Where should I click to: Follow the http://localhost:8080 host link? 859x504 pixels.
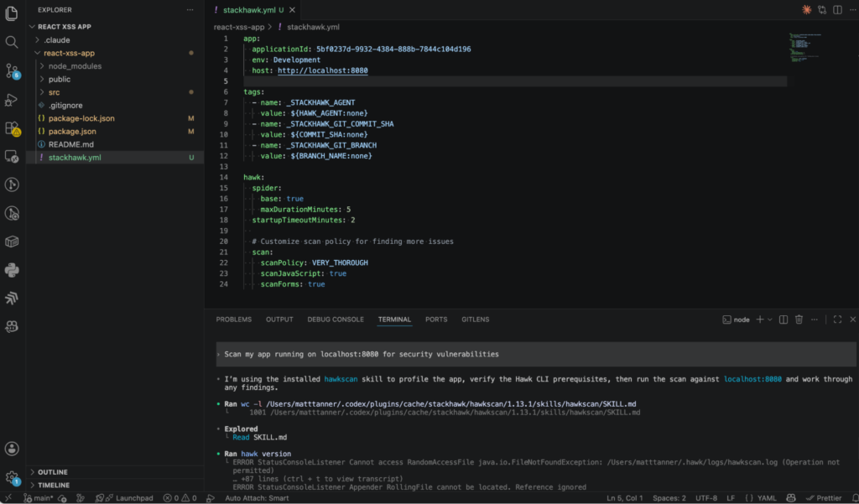[x=323, y=70]
